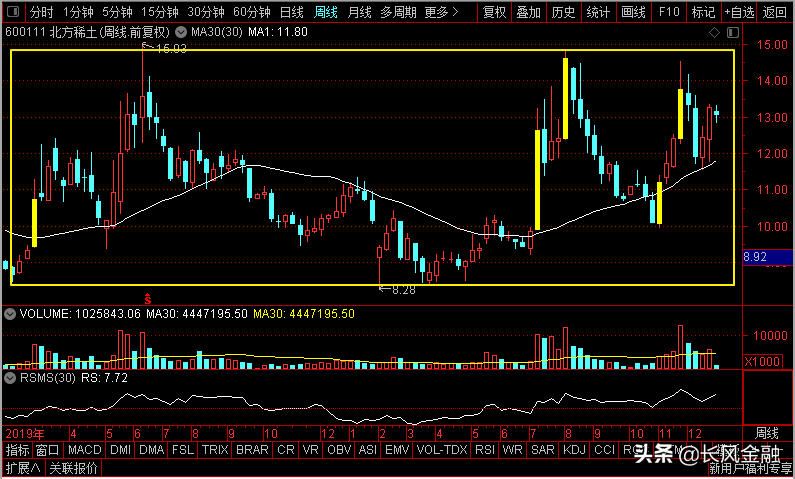Viewport: 795px width, 479px height.
Task: Select the MACD indicator
Action: tap(85, 450)
